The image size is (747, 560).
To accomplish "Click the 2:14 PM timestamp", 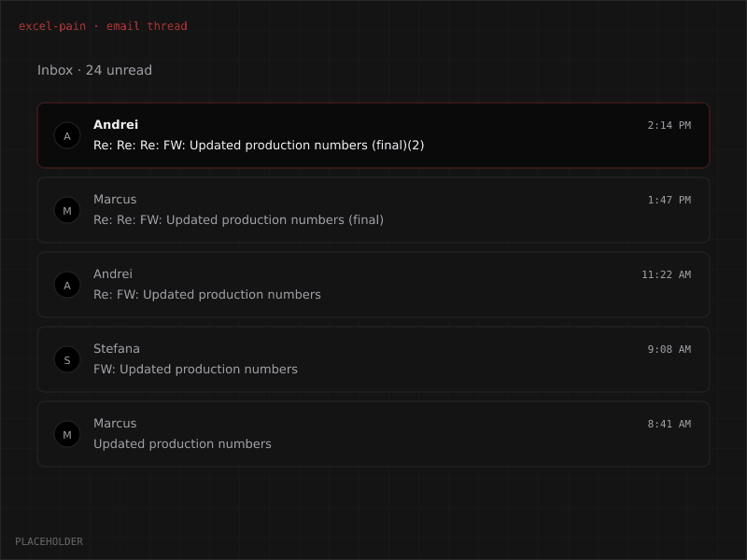I will [x=669, y=125].
